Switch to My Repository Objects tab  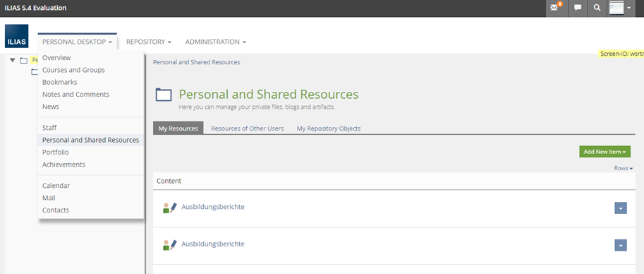tap(329, 128)
